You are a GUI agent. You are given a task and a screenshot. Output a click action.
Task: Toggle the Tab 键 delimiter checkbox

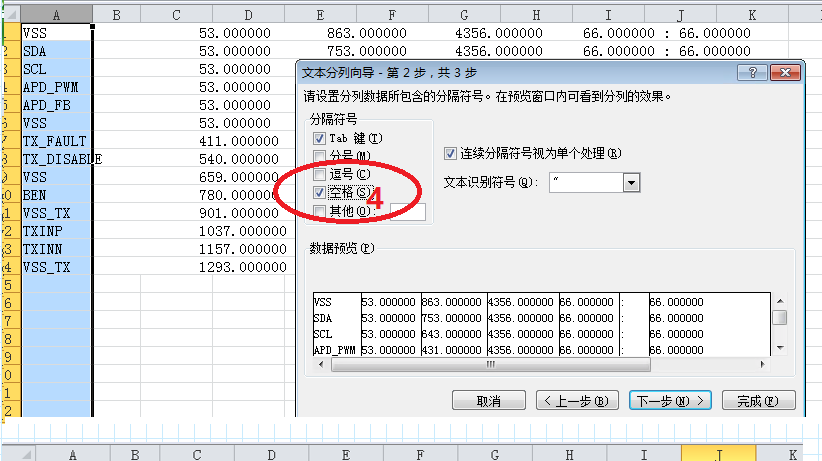coord(319,138)
